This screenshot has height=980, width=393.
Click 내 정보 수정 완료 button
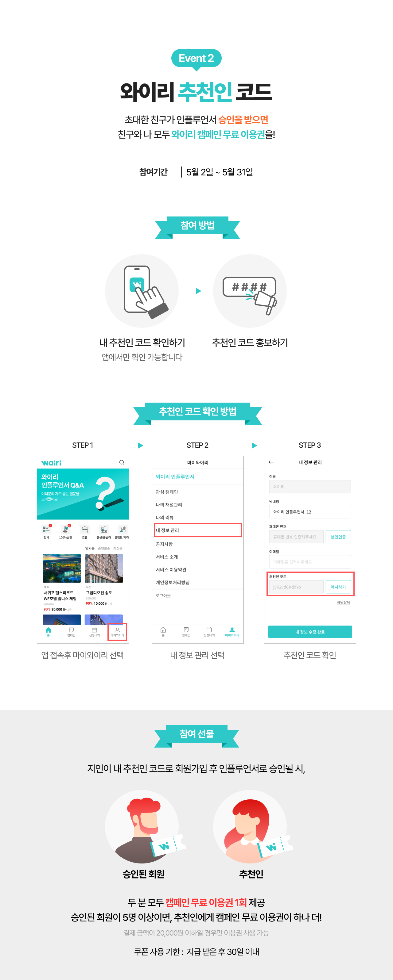(x=310, y=632)
